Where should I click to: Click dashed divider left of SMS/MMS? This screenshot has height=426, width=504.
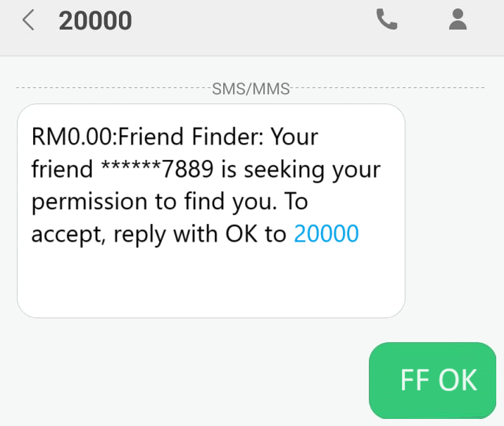113,88
